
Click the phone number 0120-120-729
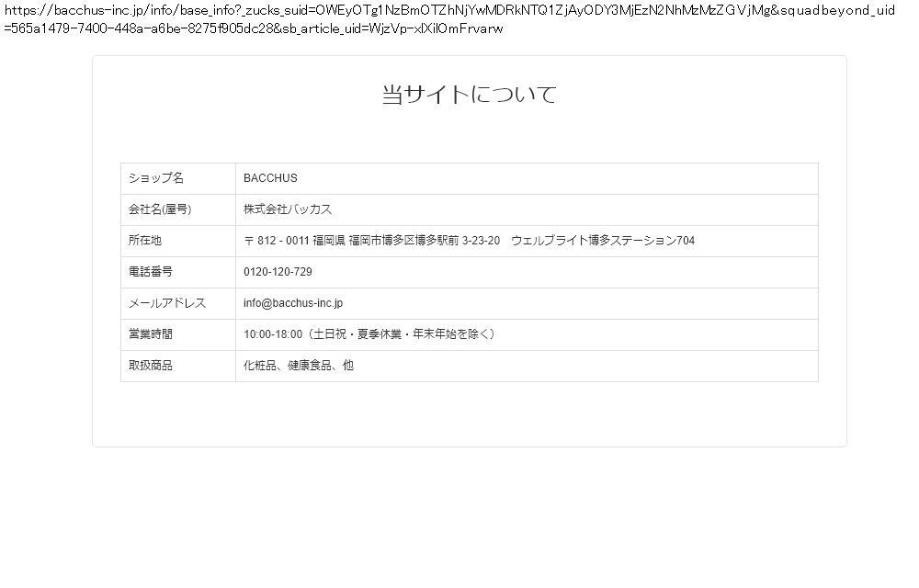pos(278,272)
